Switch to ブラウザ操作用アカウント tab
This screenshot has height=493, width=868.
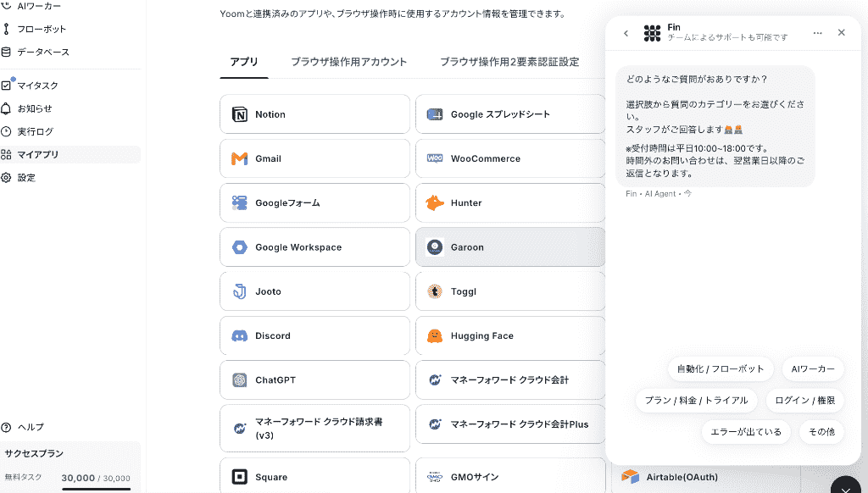coord(348,62)
